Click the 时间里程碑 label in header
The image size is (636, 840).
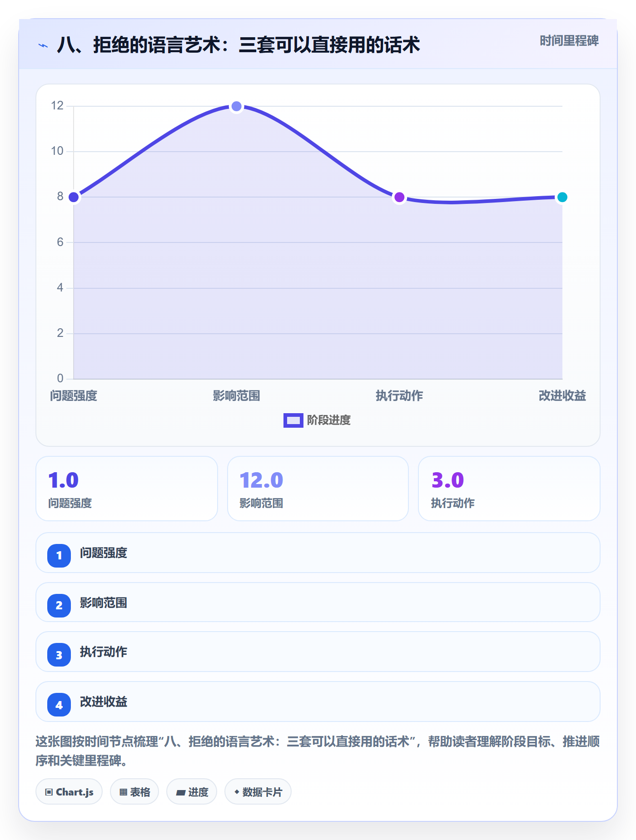click(x=569, y=41)
